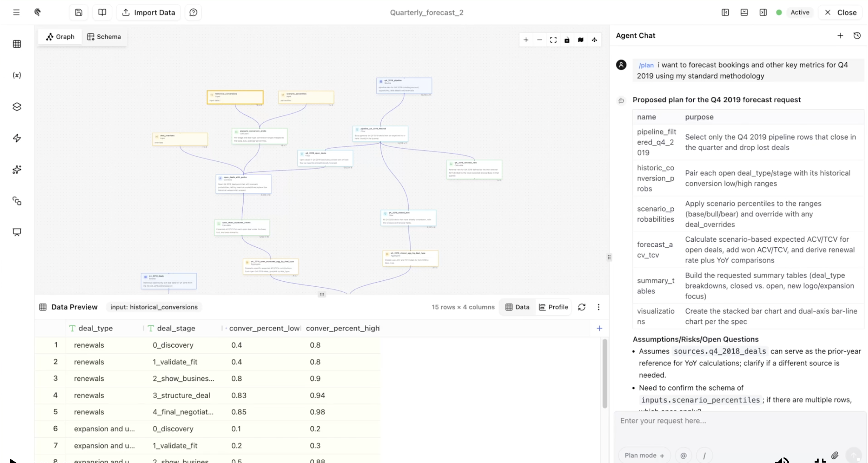Toggle the canvas lock

click(567, 40)
